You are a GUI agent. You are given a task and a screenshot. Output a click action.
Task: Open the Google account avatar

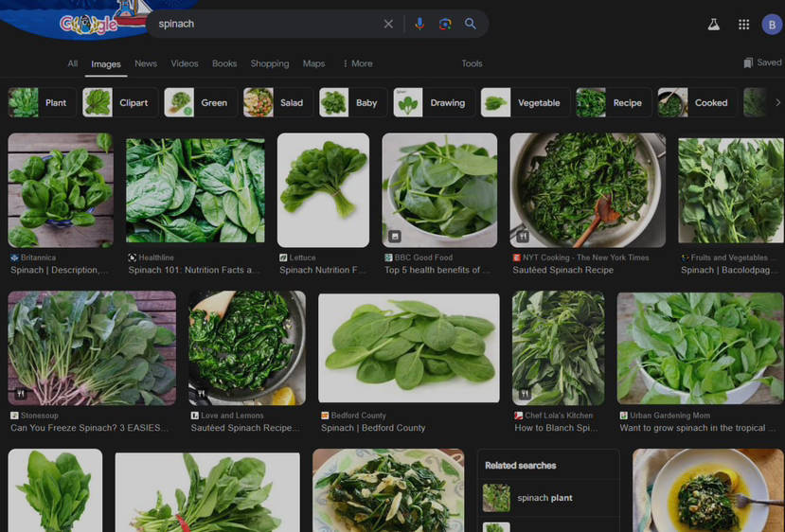click(x=771, y=25)
